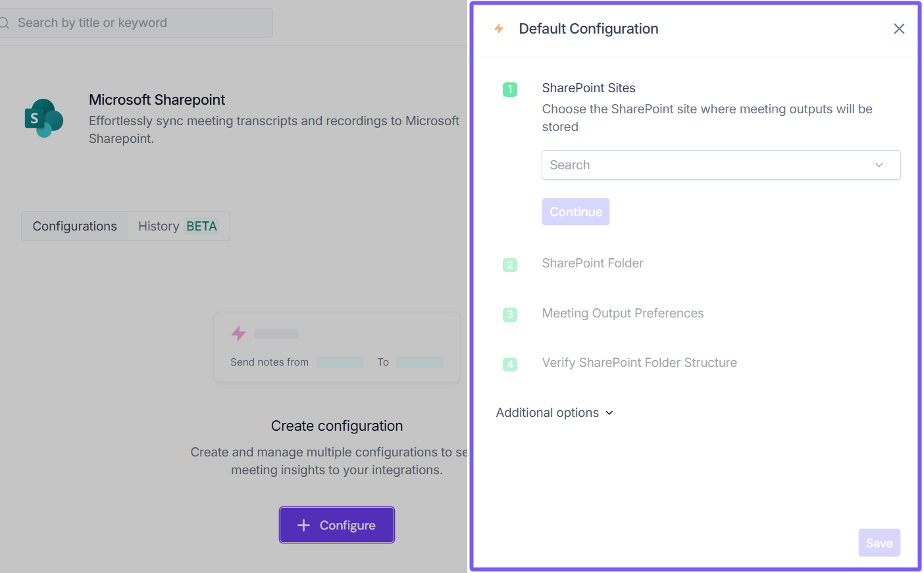
Task: Switch to the Configurations tab
Action: [75, 227]
